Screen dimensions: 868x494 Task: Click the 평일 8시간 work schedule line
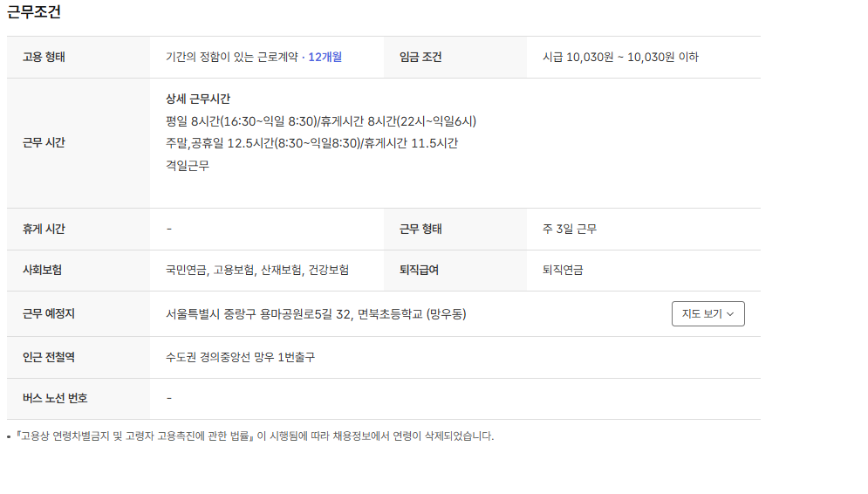point(320,121)
